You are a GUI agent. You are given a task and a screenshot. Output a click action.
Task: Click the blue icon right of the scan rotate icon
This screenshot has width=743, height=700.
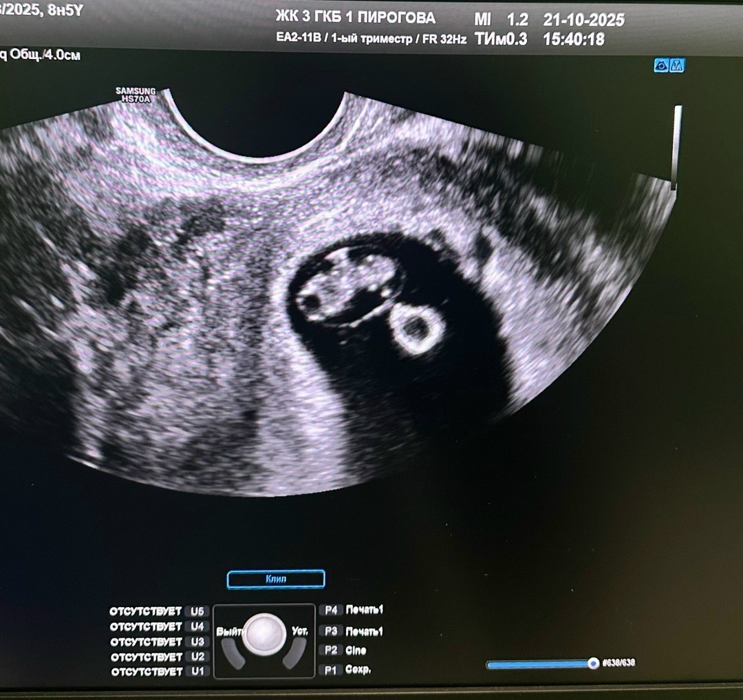pyautogui.click(x=677, y=65)
